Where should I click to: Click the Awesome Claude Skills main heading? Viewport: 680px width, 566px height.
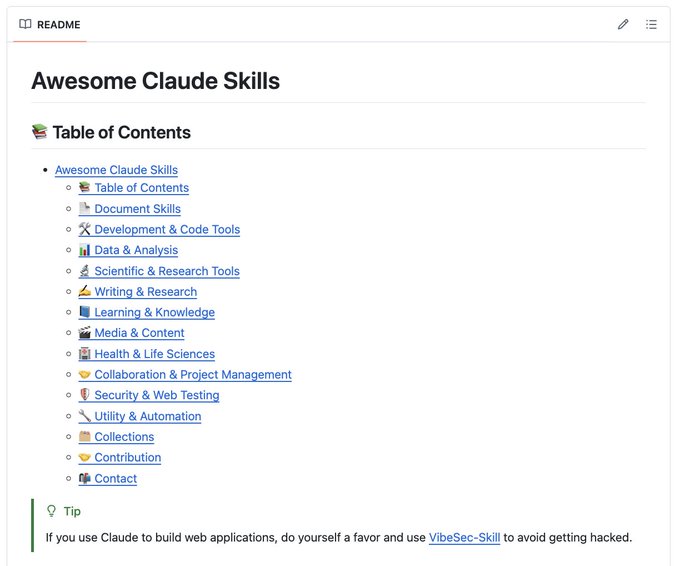[x=156, y=81]
